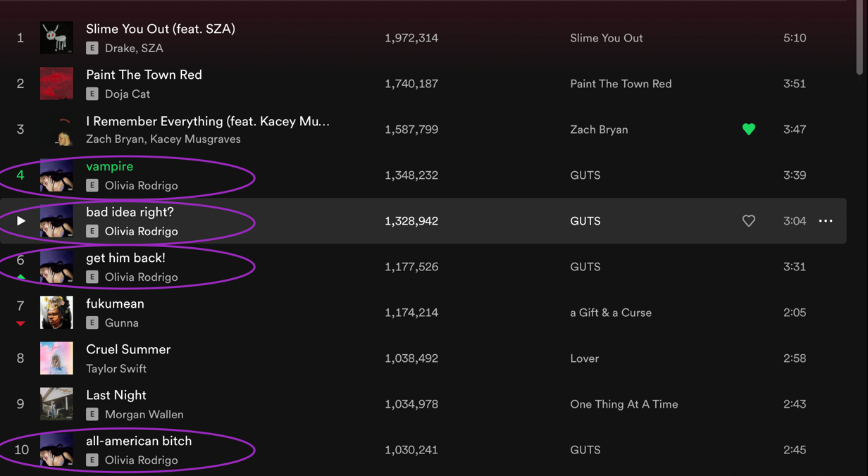Open the Cruel Summer track title
Viewport: 868px width, 476px height.
coord(128,350)
